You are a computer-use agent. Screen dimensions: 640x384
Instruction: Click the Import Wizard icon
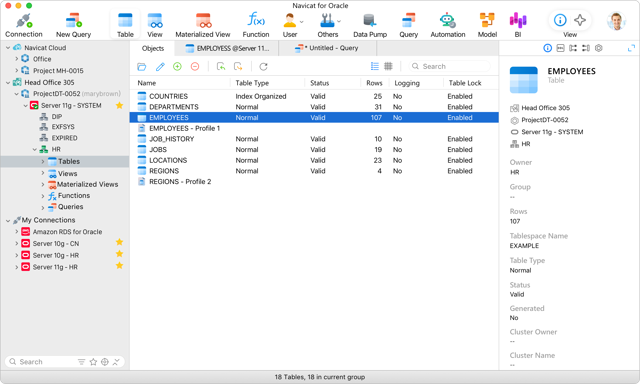pyautogui.click(x=221, y=67)
